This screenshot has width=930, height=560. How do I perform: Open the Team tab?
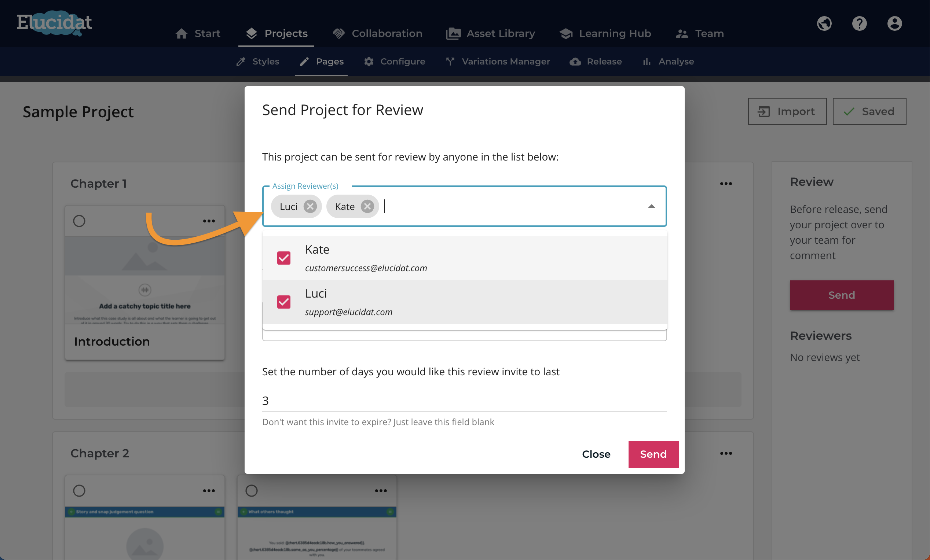[700, 34]
